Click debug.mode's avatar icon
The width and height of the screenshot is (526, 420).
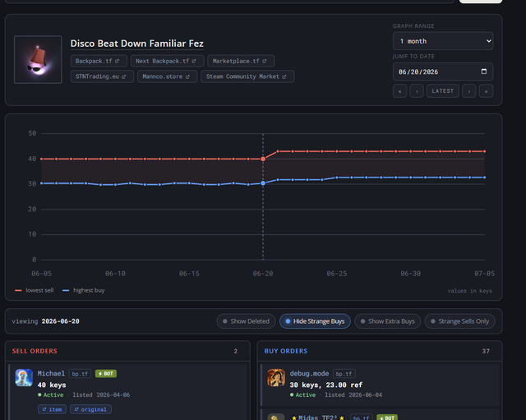point(276,378)
